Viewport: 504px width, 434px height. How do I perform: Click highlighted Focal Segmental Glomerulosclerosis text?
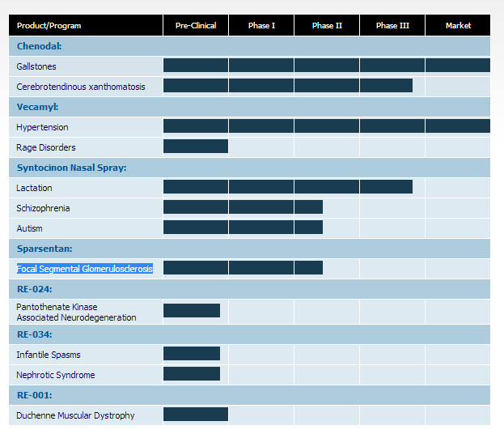pos(84,269)
